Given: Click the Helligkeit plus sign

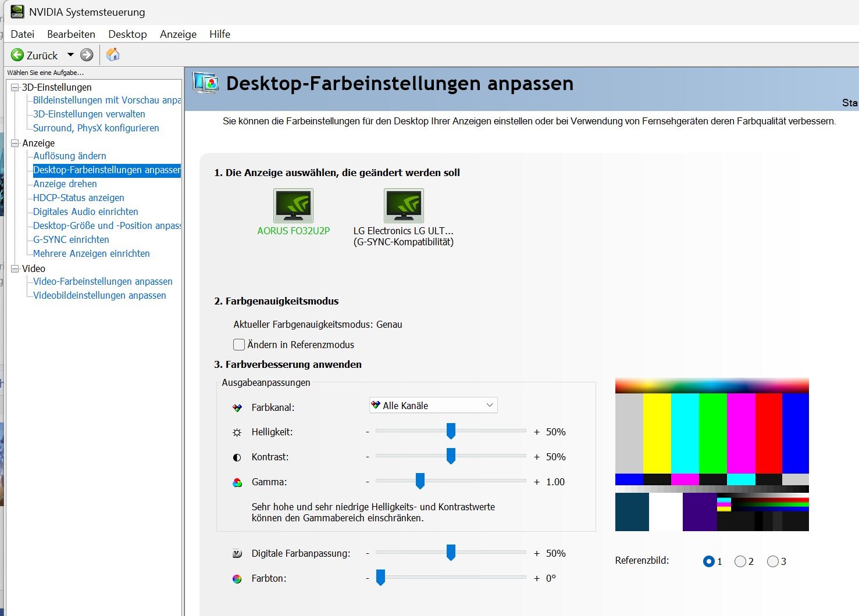Looking at the screenshot, I should [x=537, y=432].
